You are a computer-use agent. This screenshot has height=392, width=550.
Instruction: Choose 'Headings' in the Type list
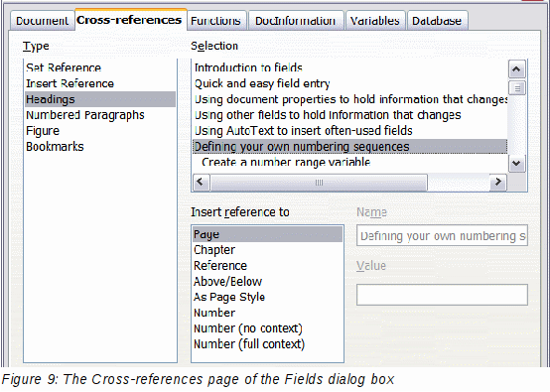click(100, 99)
